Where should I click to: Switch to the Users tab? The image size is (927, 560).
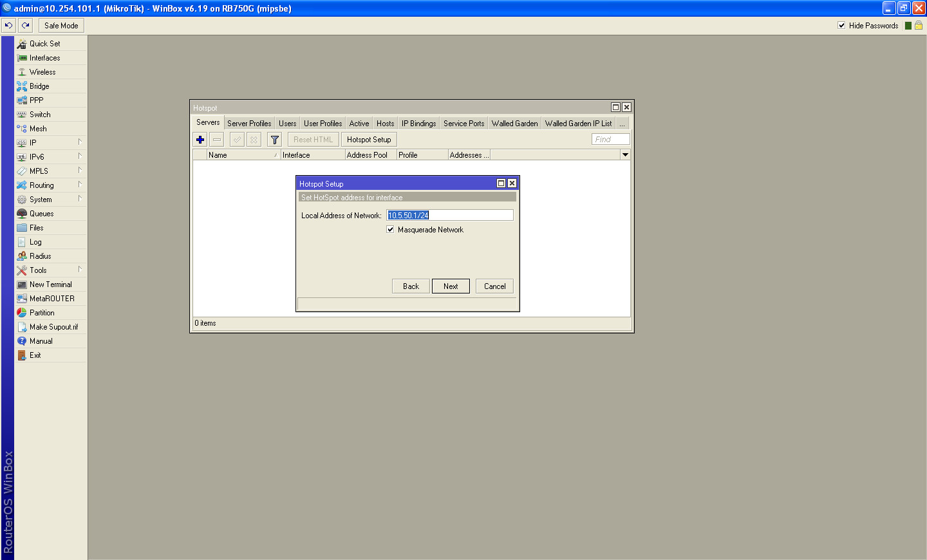[x=288, y=124]
